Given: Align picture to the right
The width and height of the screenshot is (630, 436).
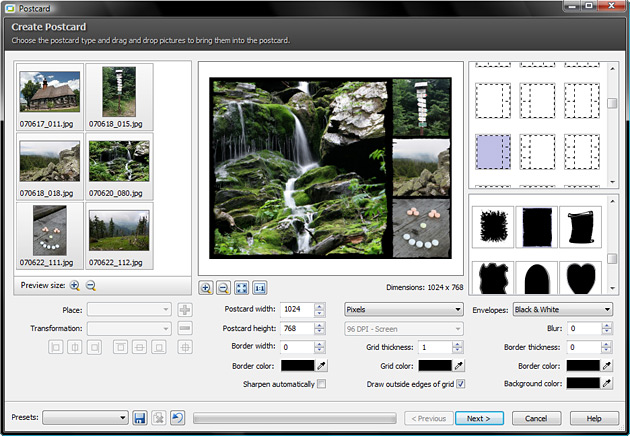Looking at the screenshot, I should click(x=94, y=347).
